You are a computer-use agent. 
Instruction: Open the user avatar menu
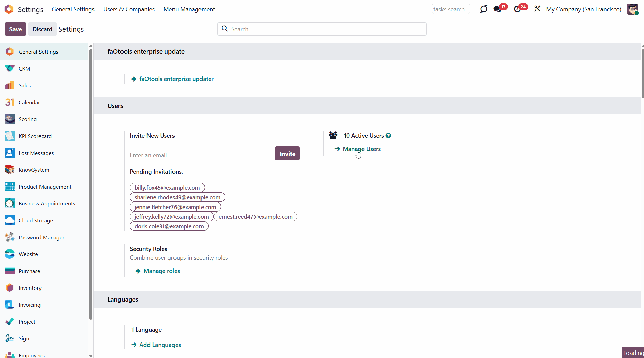point(633,9)
